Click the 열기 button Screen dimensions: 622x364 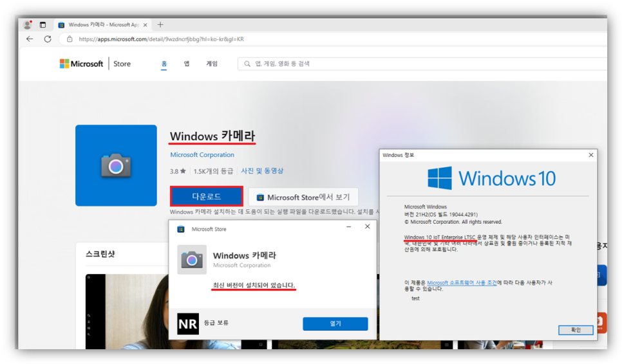click(335, 323)
